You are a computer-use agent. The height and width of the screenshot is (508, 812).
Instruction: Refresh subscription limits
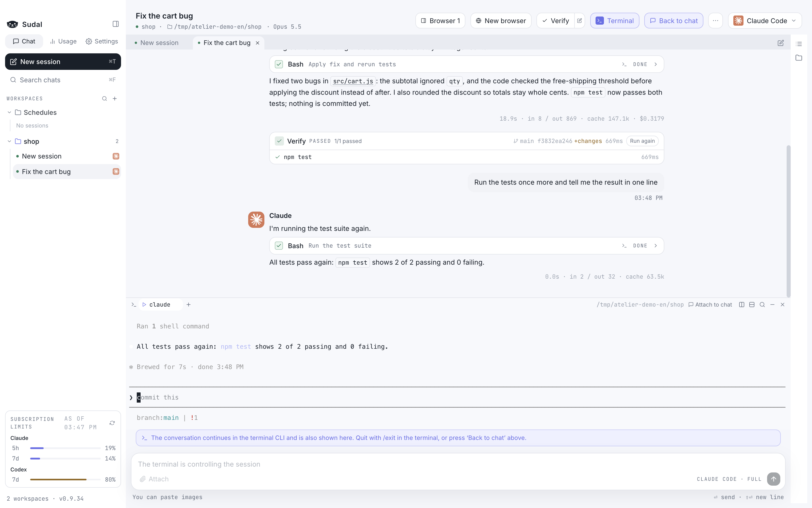tap(112, 423)
